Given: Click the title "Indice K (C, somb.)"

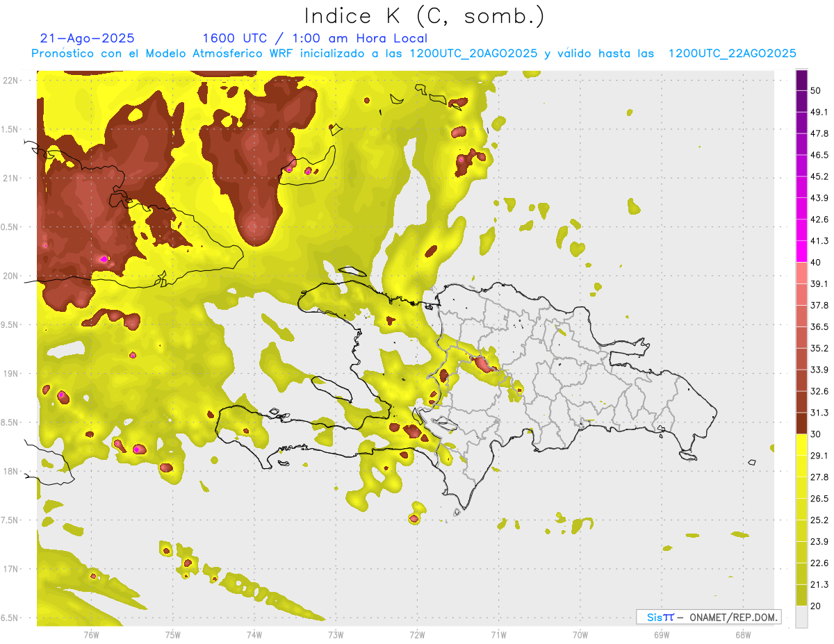Looking at the screenshot, I should coord(424,15).
